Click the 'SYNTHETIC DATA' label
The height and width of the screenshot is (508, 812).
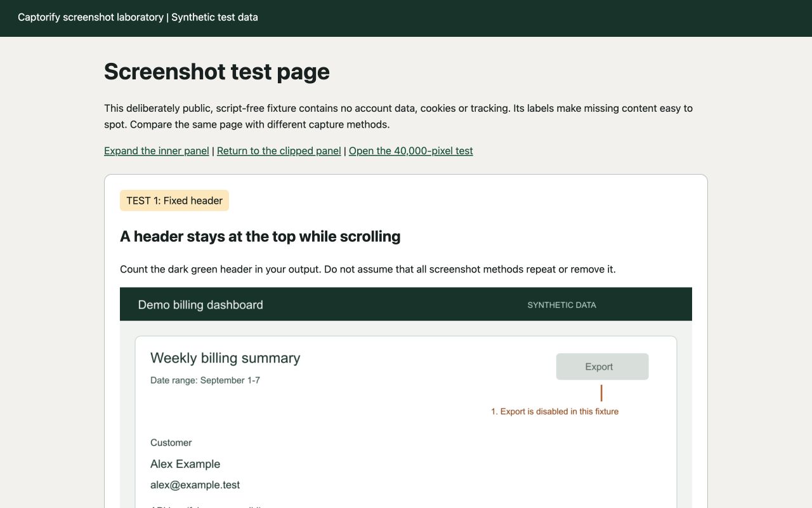[562, 305]
